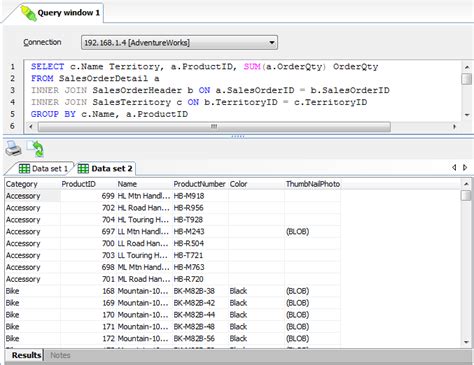Select cell HB-R720
Screen dimensions: 474x365
coord(200,279)
